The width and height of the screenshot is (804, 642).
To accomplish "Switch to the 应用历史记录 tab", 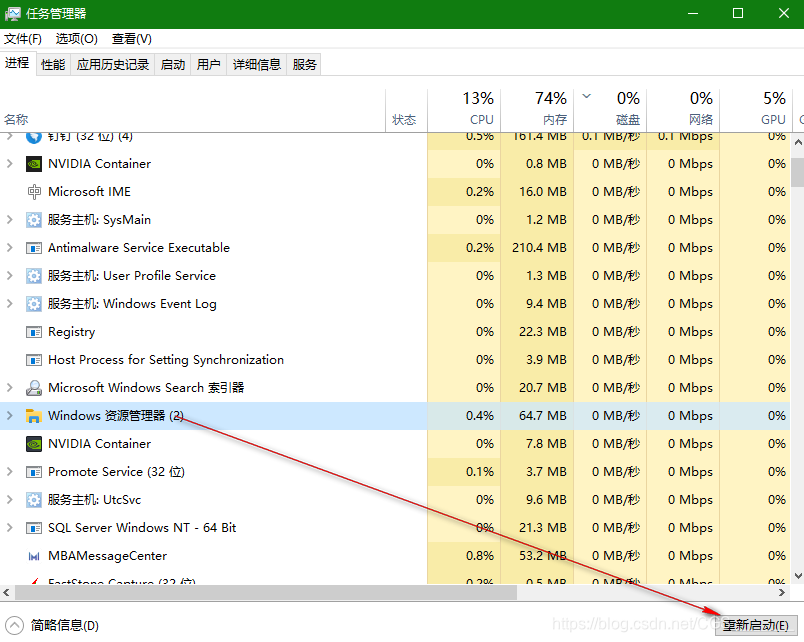I will tap(113, 65).
